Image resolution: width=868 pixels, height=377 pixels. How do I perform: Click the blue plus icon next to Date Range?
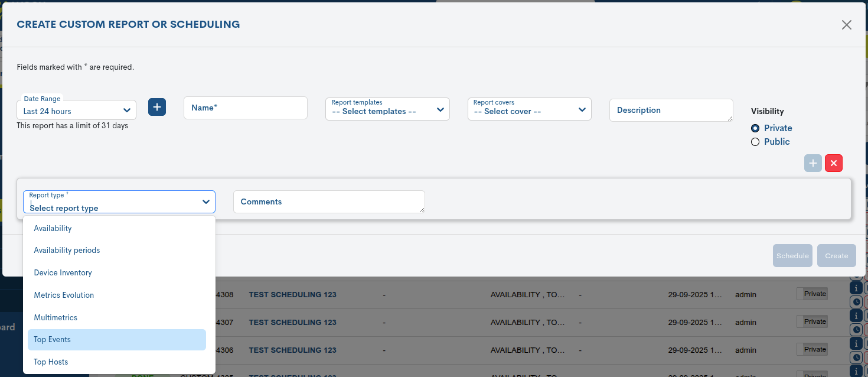[157, 107]
